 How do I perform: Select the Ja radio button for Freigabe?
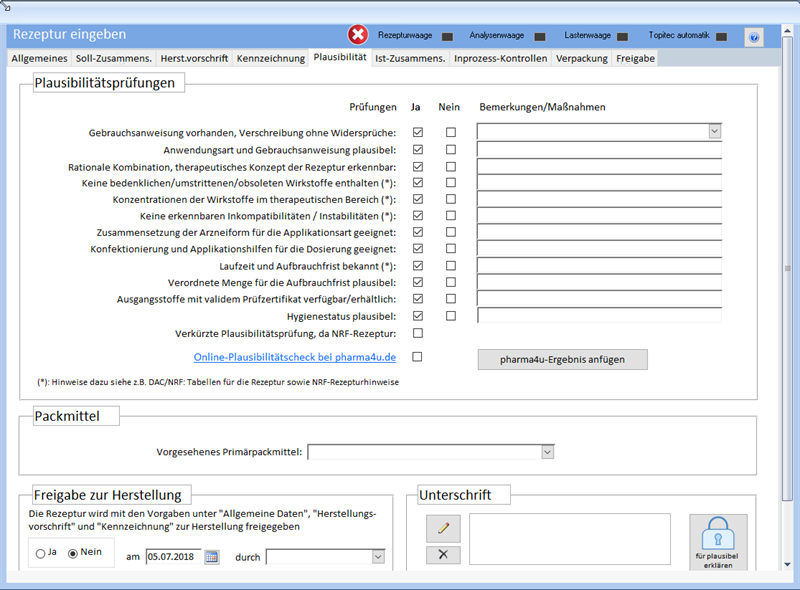tap(41, 553)
